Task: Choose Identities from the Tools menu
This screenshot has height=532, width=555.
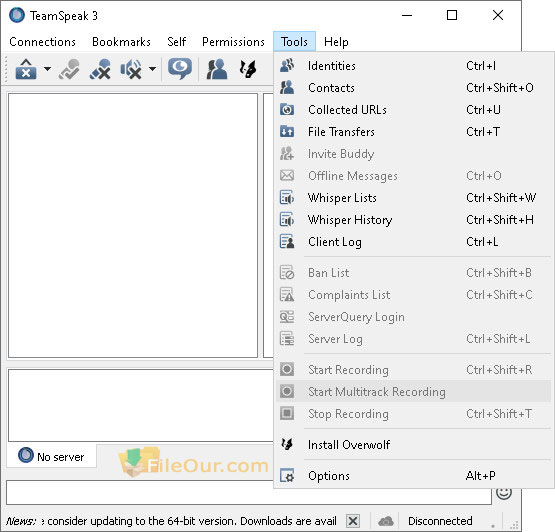Action: (x=413, y=66)
